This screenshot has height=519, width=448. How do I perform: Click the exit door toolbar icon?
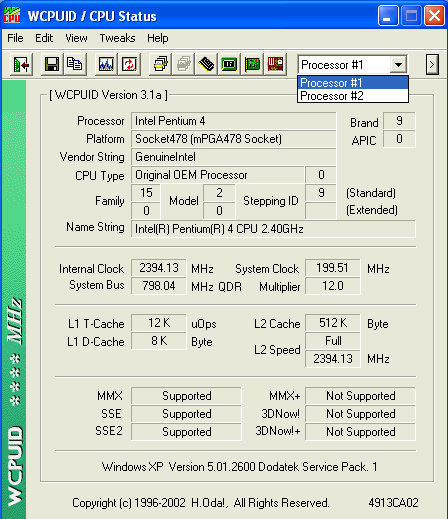click(21, 64)
